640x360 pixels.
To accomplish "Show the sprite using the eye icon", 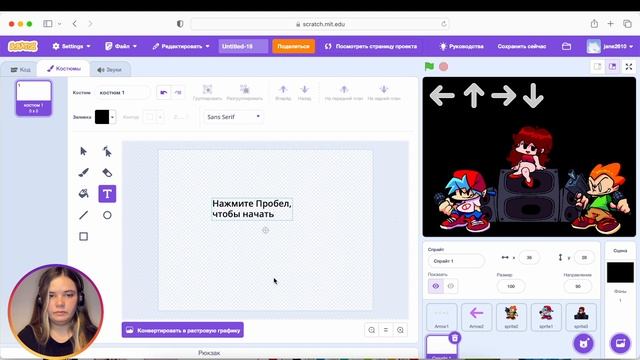I will (436, 286).
